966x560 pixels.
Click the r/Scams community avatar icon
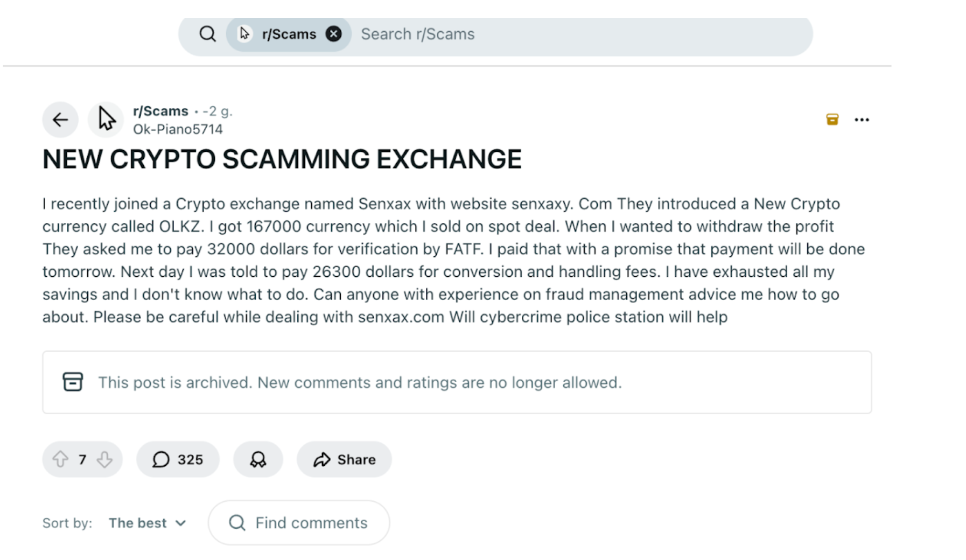coord(106,120)
